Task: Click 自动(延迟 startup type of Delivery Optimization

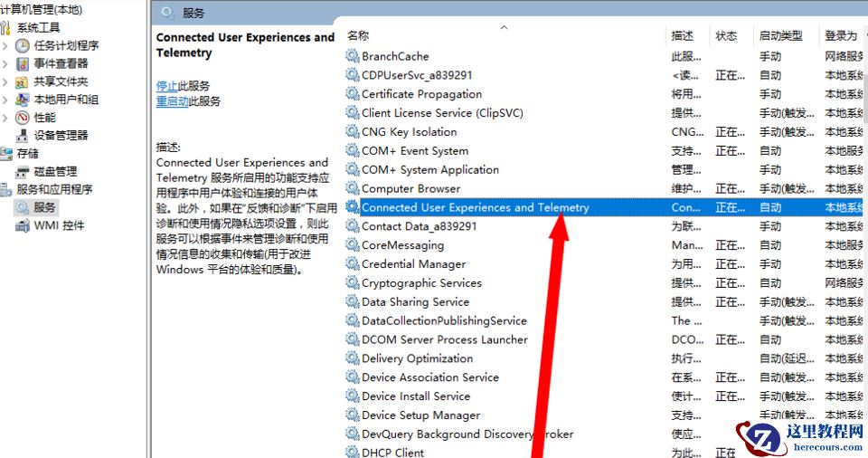Action: pyautogui.click(x=787, y=358)
